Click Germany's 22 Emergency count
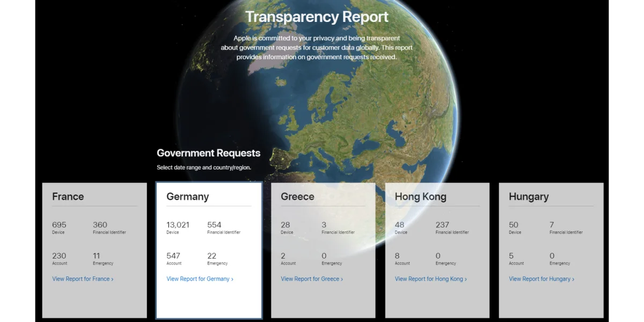 [x=211, y=256]
